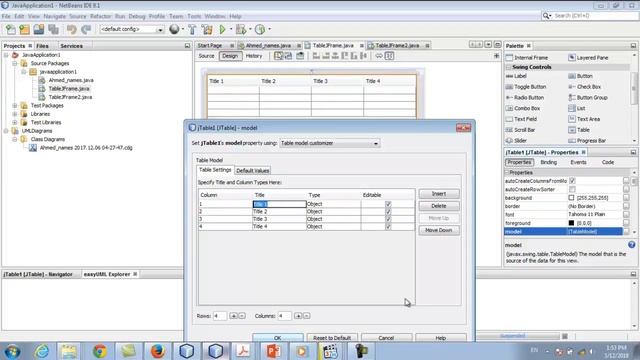Screen dimensions: 640x360
Task: Collapse the Swing Controls palette section
Action: 509,67
